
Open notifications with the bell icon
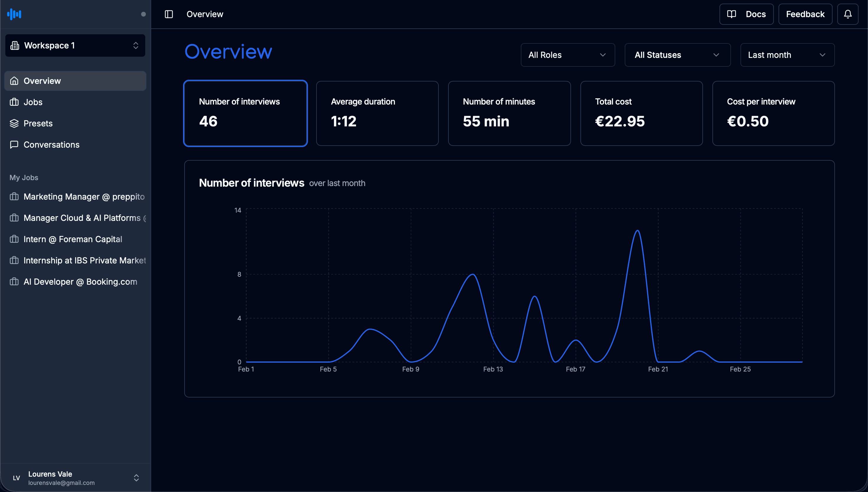click(848, 14)
